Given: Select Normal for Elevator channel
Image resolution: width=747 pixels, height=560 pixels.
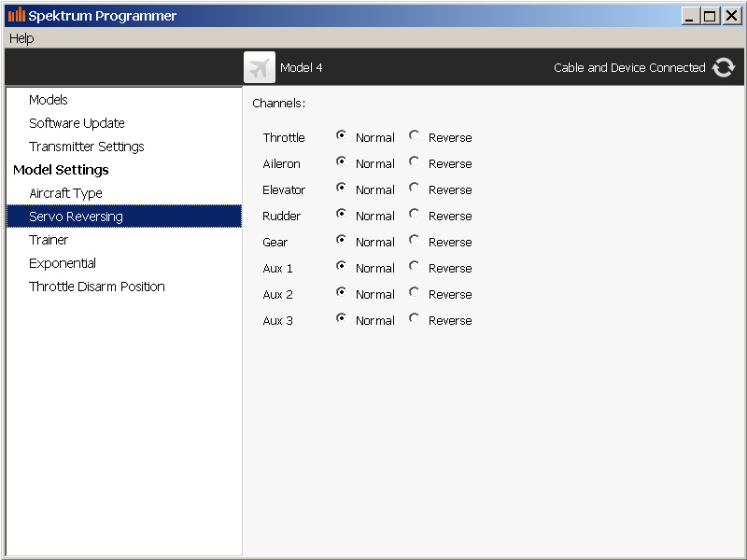Looking at the screenshot, I should [341, 188].
